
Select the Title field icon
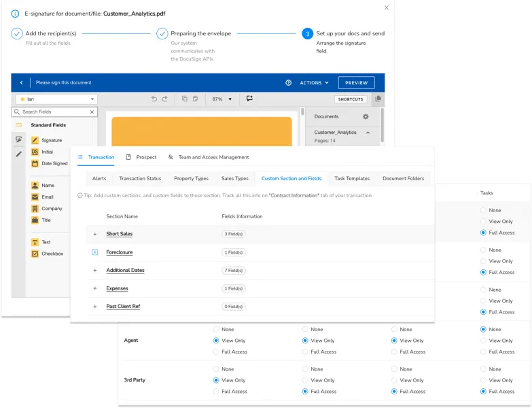click(35, 220)
